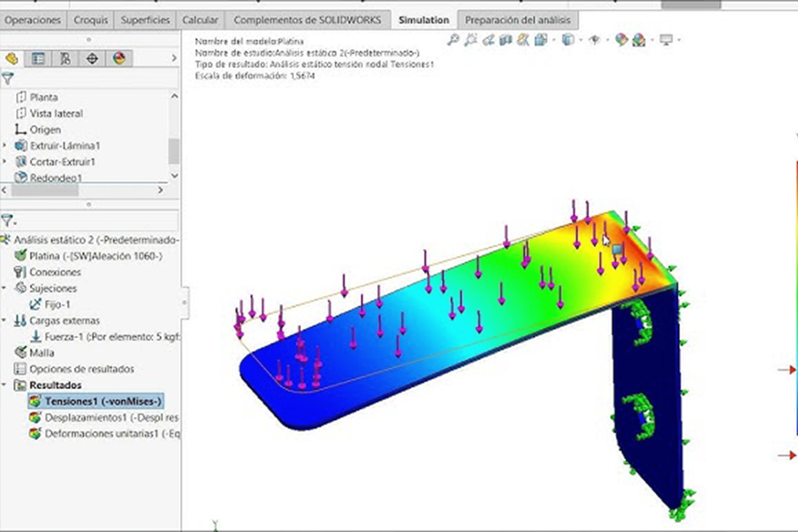Click the Previous View icon
Image resolution: width=798 pixels, height=532 pixels.
pyautogui.click(x=488, y=40)
